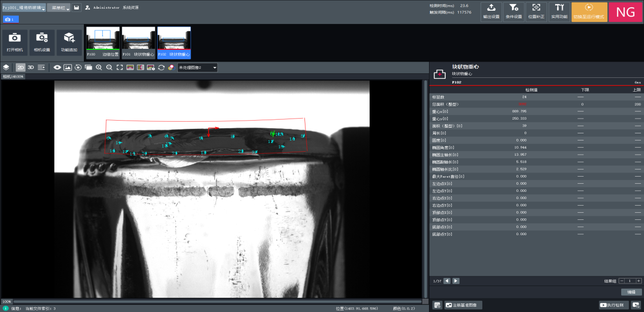Switch view to 3D mode
Viewport: 644px width, 312px height.
tap(30, 67)
